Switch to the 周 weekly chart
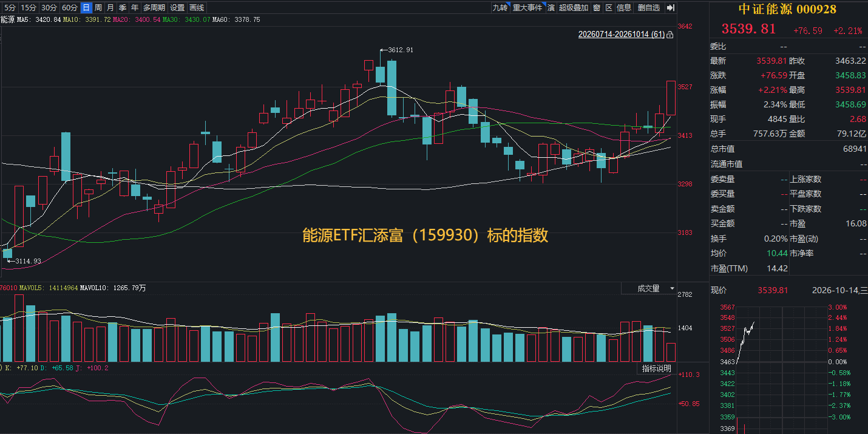 coord(98,8)
